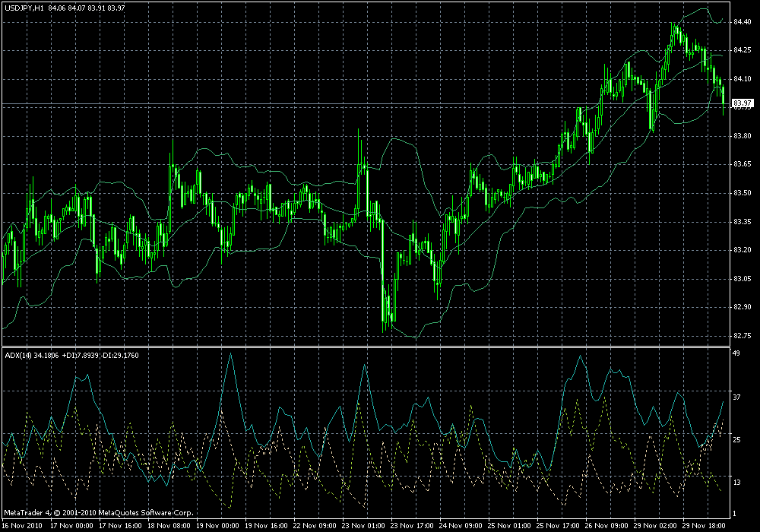Select the 17 Nov 00:00 time label
The width and height of the screenshot is (760, 532).
point(71,526)
